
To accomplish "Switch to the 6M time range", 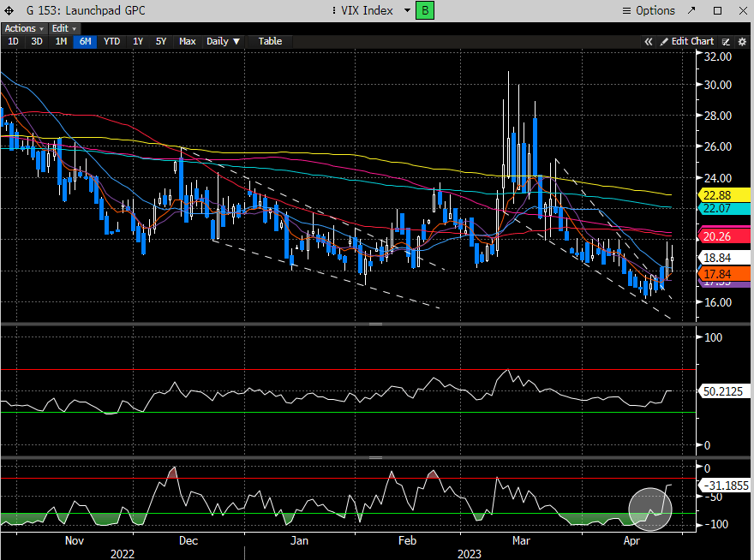I will coord(84,41).
